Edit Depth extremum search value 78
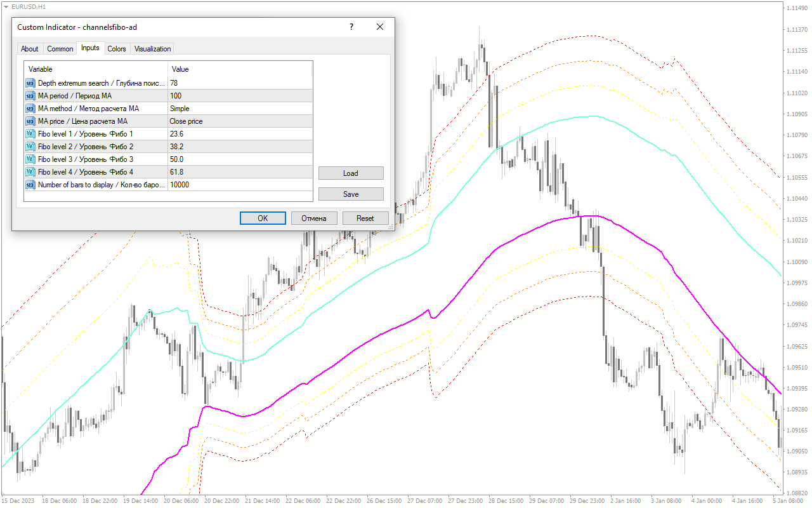 point(240,83)
